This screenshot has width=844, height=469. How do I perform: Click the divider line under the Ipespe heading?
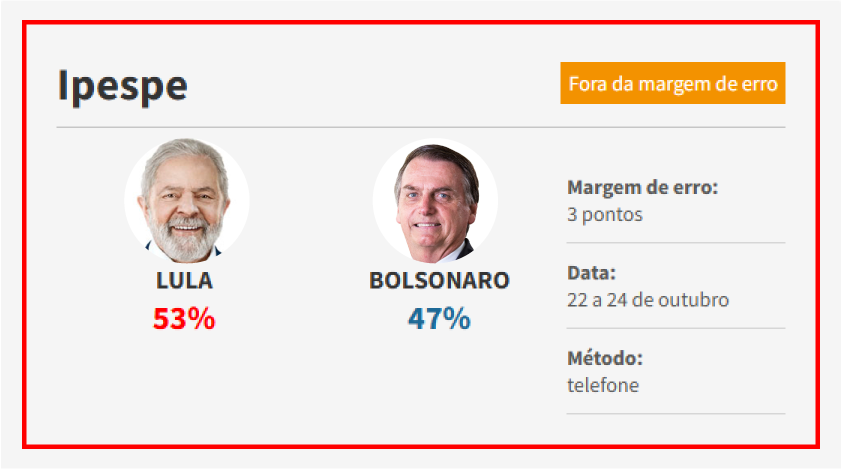pos(420,128)
